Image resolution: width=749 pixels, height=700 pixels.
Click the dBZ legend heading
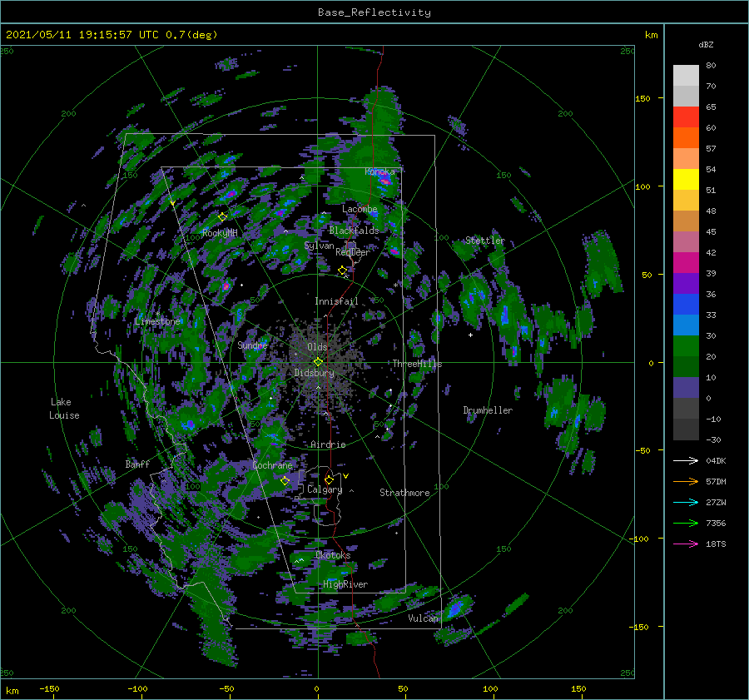(x=706, y=44)
